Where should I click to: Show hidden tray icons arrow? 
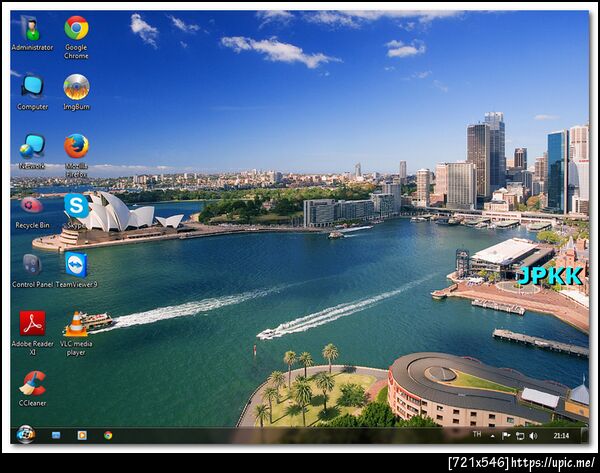492,436
